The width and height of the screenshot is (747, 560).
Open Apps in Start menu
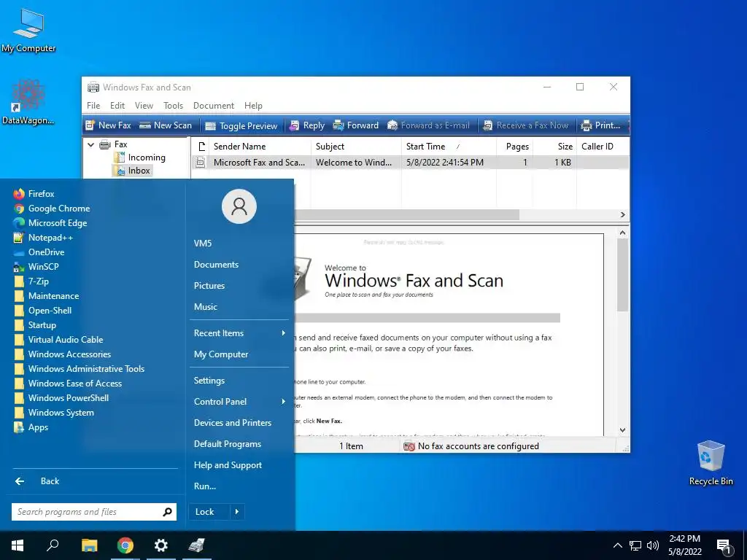(x=31, y=427)
